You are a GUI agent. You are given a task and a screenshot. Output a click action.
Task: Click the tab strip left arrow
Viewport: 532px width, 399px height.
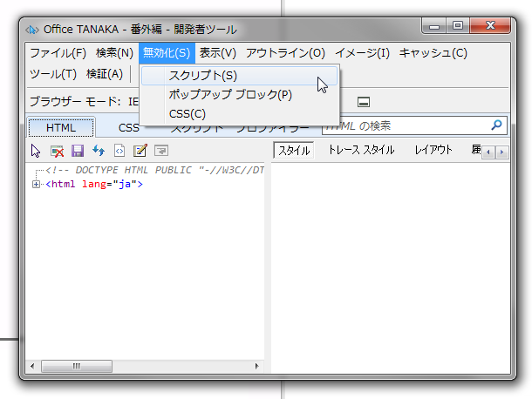[x=488, y=152]
